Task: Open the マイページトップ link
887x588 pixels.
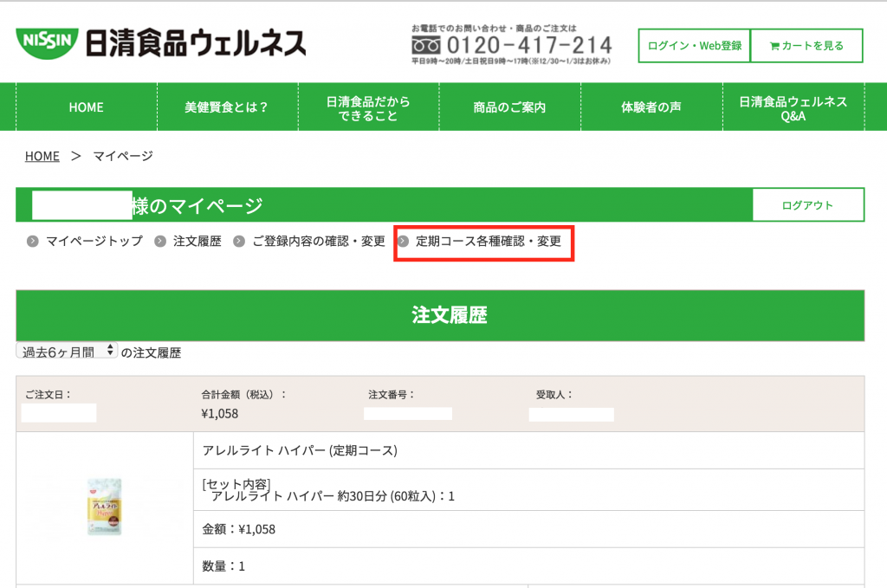Action: coord(94,242)
